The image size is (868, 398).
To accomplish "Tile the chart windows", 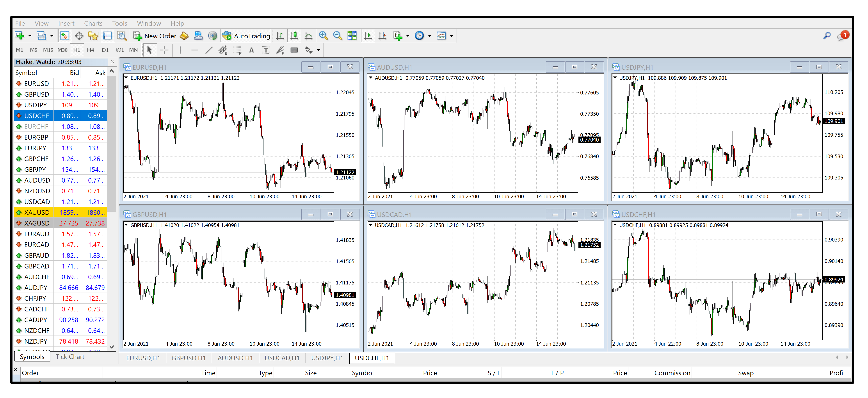I will [x=352, y=36].
